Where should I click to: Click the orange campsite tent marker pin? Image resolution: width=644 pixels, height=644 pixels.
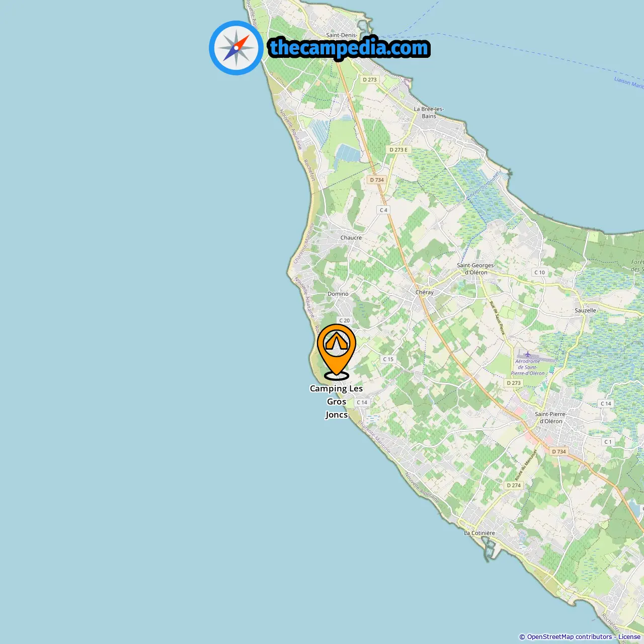pyautogui.click(x=337, y=351)
